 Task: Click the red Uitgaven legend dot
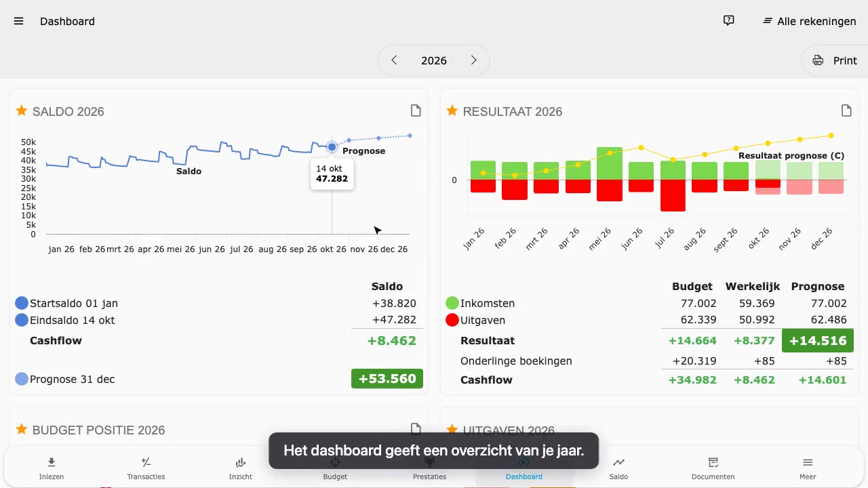[452, 320]
